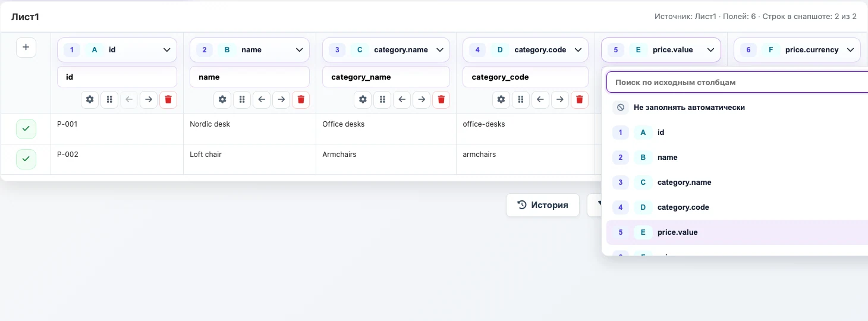Move category_code column right
The image size is (868, 321).
[560, 99]
